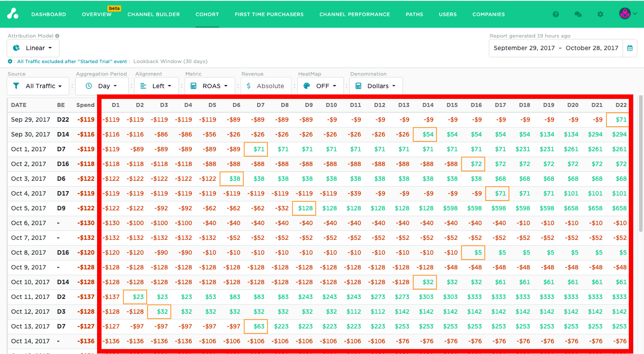Click highlighted $63 cell in Oct 13 row
644x354 pixels.
click(256, 326)
